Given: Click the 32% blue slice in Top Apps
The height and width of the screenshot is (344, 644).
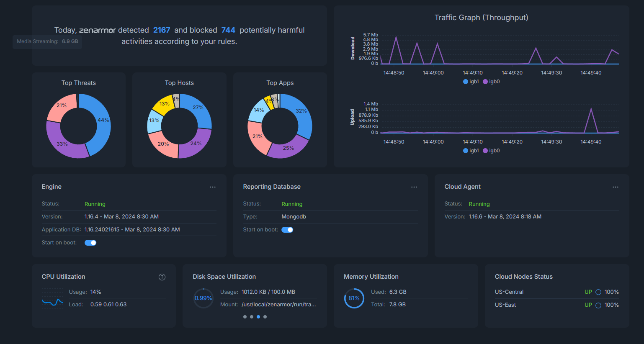Looking at the screenshot, I should point(301,111).
